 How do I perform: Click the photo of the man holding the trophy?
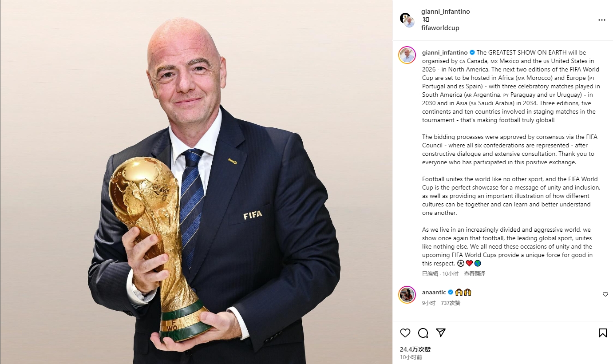click(x=196, y=182)
